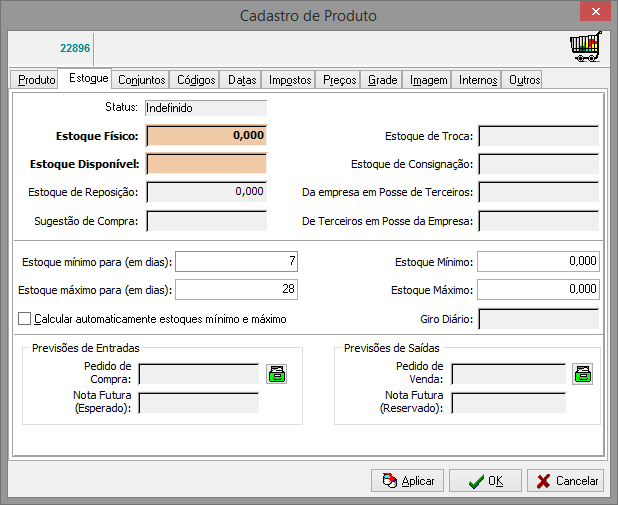Click the Estoque Mínimo value field
The image size is (618, 505).
[x=537, y=262]
